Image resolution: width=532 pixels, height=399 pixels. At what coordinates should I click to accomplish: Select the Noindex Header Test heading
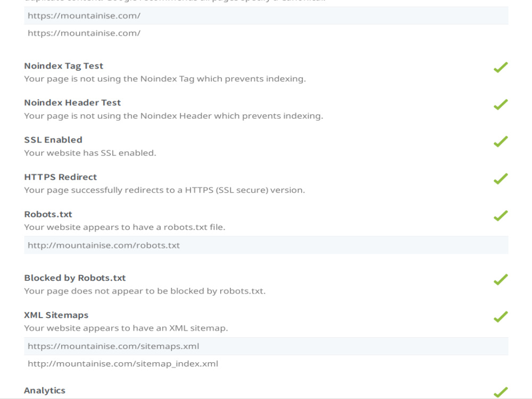(72, 103)
